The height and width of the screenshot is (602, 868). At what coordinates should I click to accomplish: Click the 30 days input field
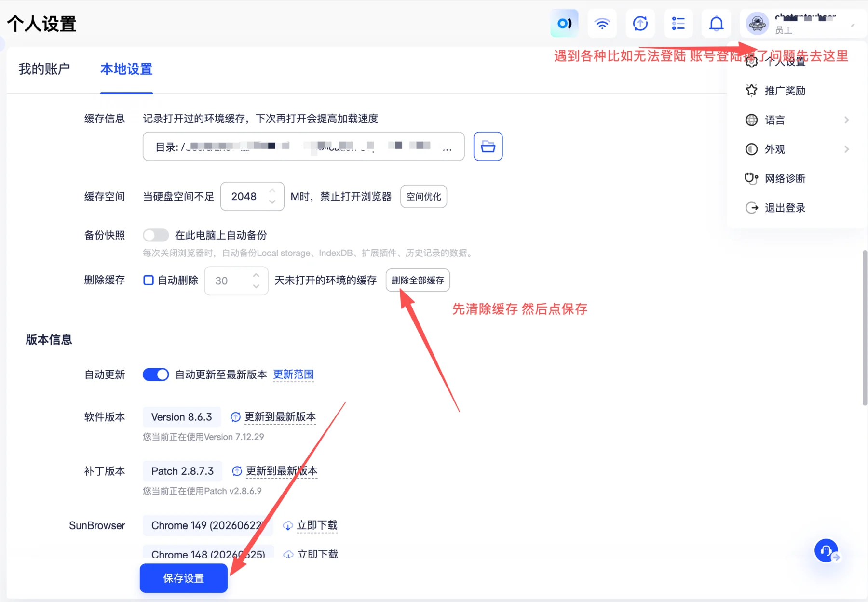(x=236, y=281)
